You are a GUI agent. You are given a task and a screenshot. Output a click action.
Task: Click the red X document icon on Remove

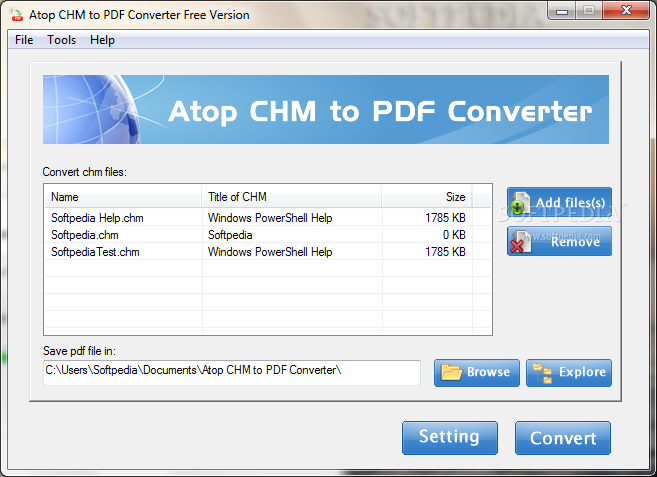point(520,242)
